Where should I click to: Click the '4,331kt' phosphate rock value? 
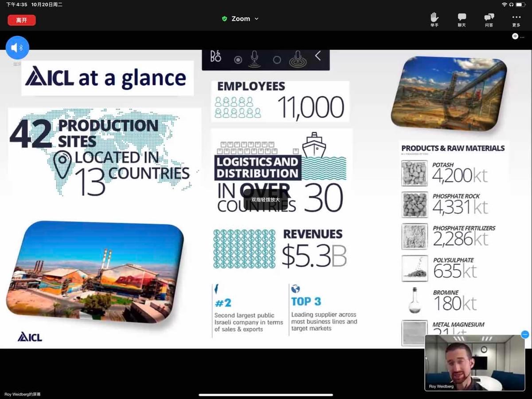[460, 207]
